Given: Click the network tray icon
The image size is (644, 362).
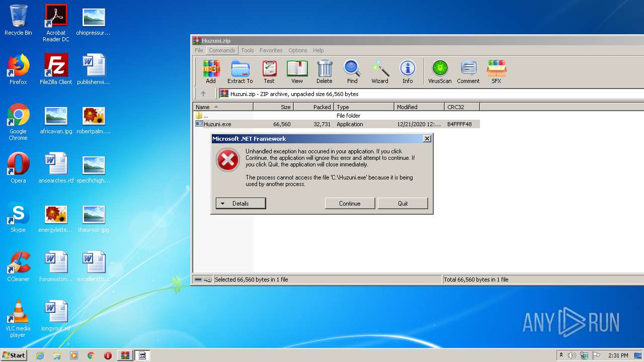Looking at the screenshot, I should (x=584, y=355).
